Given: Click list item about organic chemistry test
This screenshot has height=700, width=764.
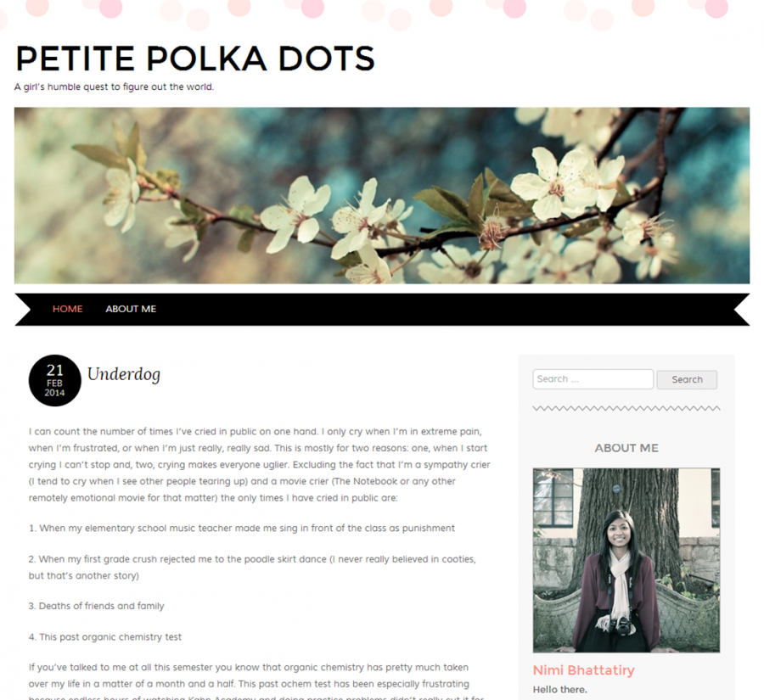Looking at the screenshot, I should coord(104,637).
